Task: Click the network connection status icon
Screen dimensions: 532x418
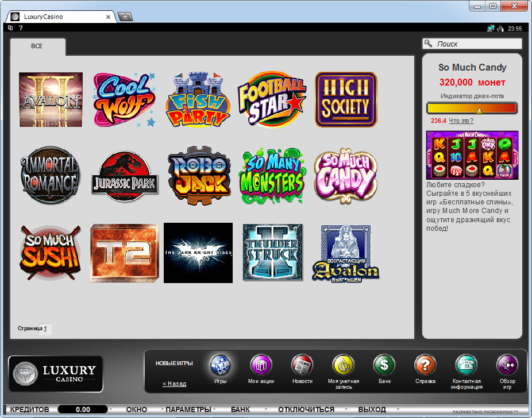Action: (x=490, y=29)
